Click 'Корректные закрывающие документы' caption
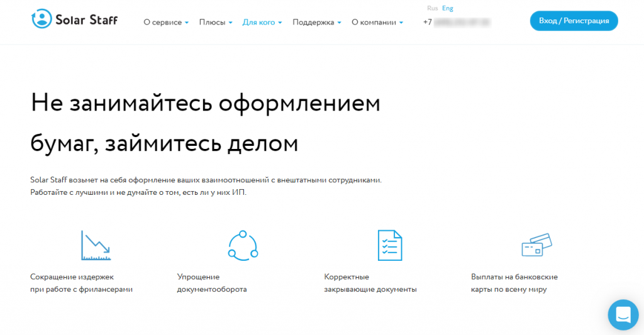The width and height of the screenshot is (644, 335). 370,283
